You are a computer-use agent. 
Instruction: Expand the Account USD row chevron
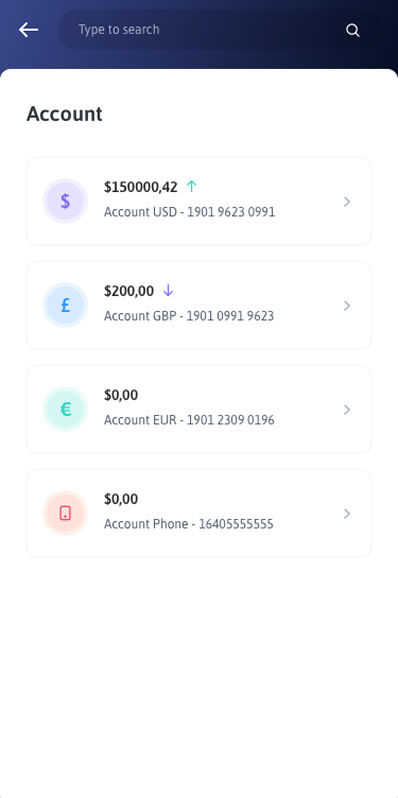[x=347, y=202]
